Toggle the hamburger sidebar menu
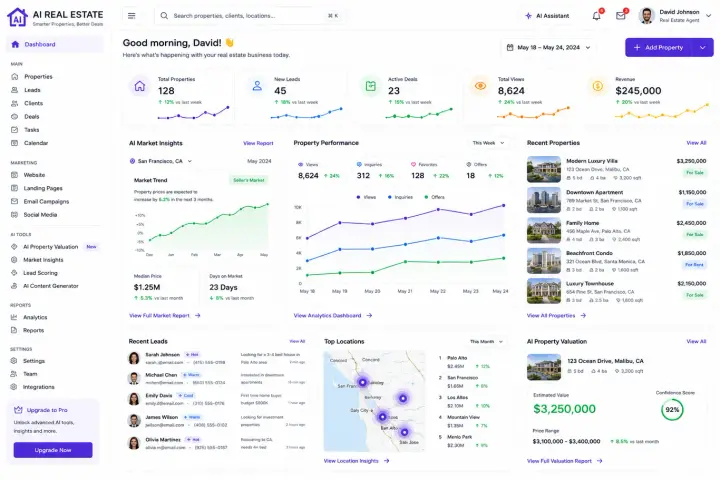The height and width of the screenshot is (480, 720). point(132,16)
